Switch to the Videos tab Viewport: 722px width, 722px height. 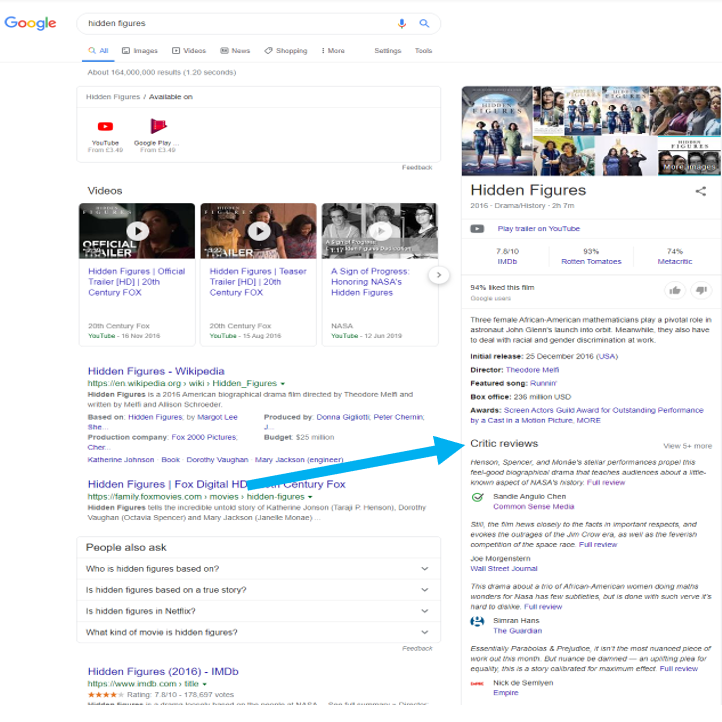pyautogui.click(x=189, y=51)
